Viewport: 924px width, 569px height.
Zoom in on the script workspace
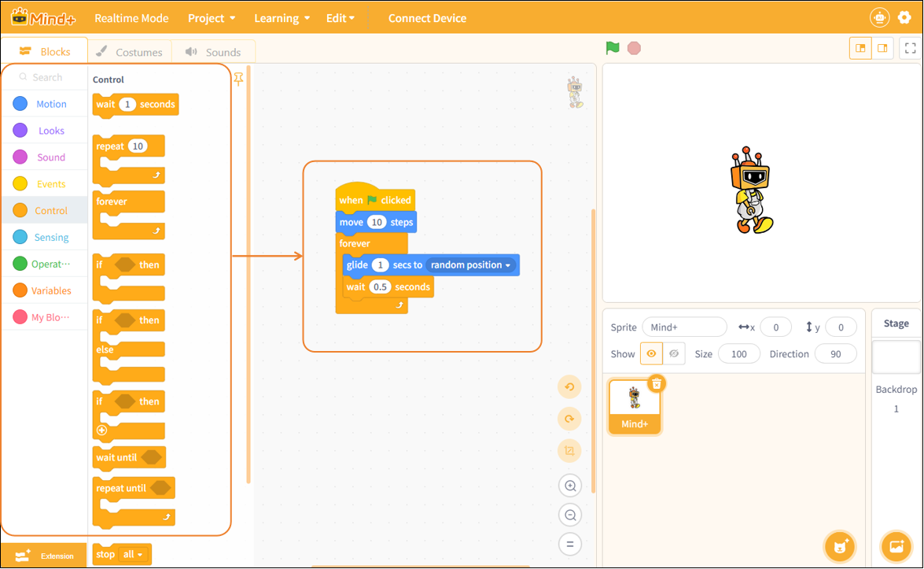click(570, 486)
